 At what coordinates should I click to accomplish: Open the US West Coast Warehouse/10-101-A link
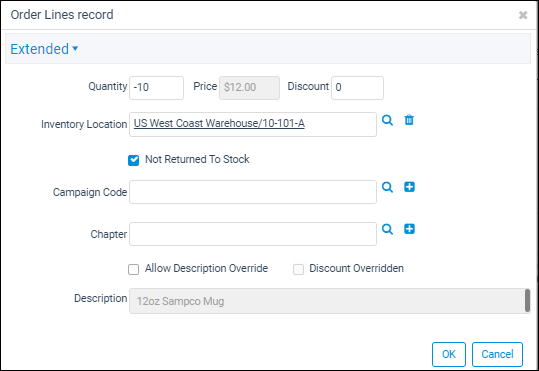coord(219,123)
